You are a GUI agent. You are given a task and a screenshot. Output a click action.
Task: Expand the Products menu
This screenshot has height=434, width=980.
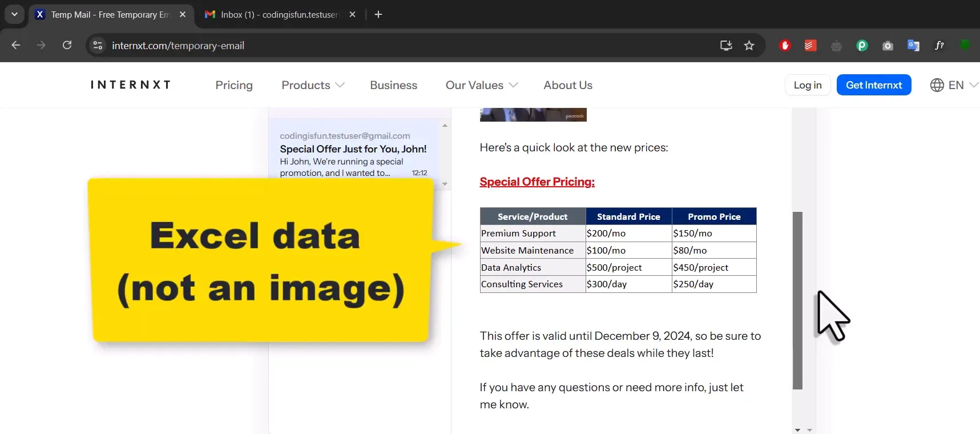(313, 85)
